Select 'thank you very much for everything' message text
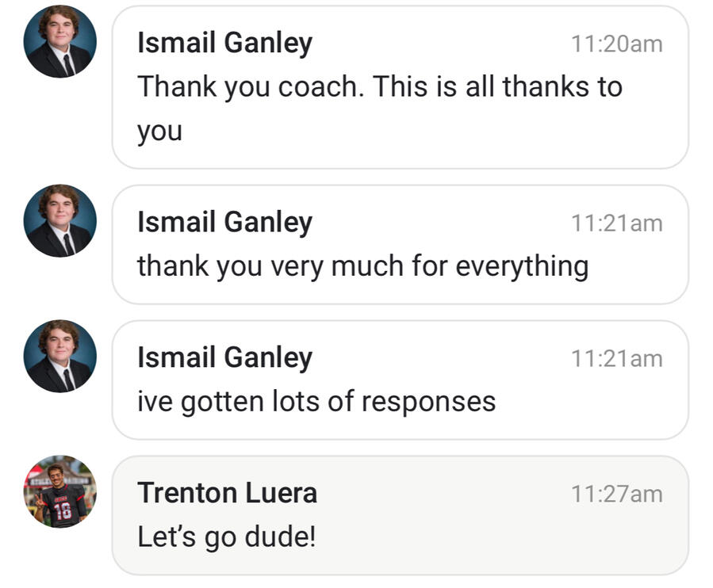This screenshot has height=588, width=713. (362, 266)
